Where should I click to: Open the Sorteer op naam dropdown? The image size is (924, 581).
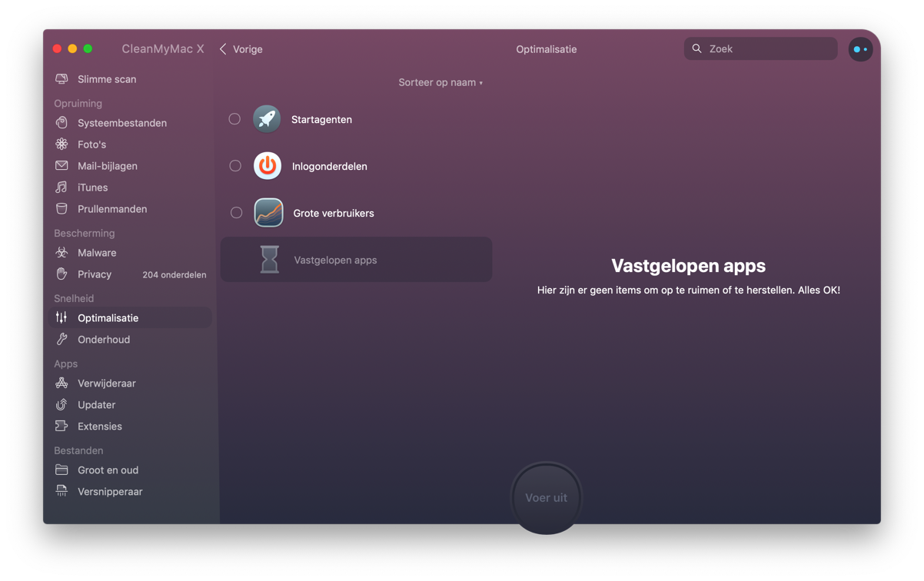pyautogui.click(x=440, y=82)
